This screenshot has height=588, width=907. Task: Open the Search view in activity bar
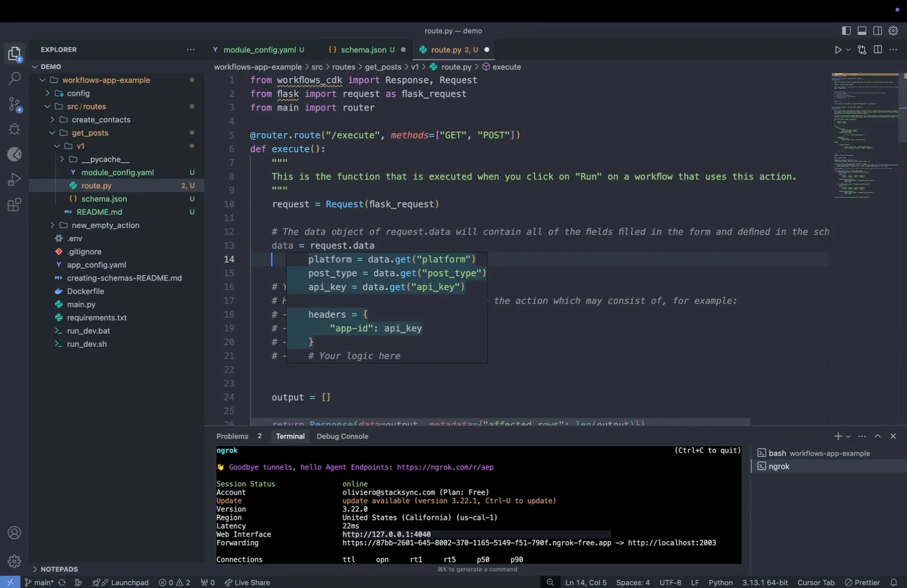tap(14, 79)
